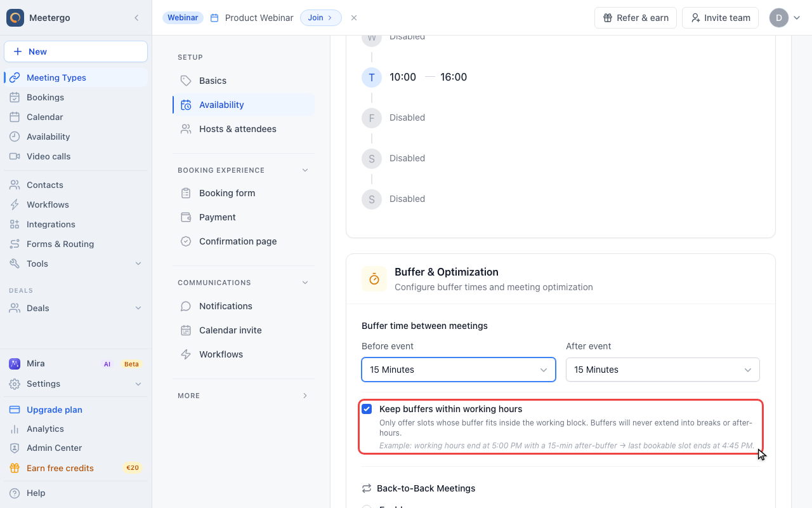Image resolution: width=812 pixels, height=508 pixels.
Task: Click the New button
Action: point(75,51)
